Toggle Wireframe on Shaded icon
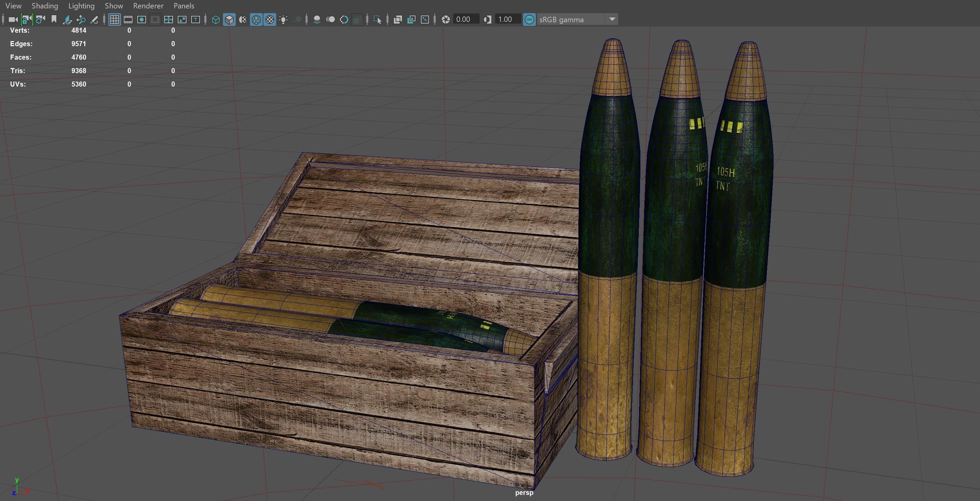 click(256, 20)
